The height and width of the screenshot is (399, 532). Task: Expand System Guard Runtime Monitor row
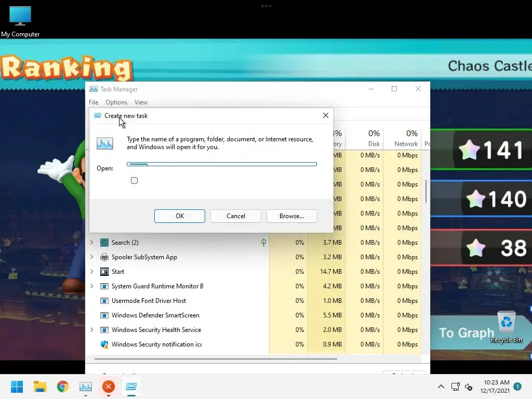click(x=91, y=286)
